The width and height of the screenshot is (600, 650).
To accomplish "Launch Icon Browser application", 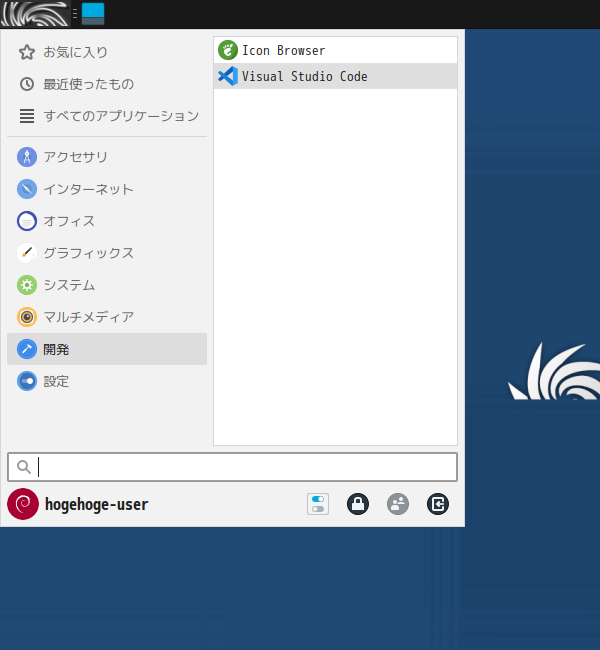I will click(x=335, y=51).
